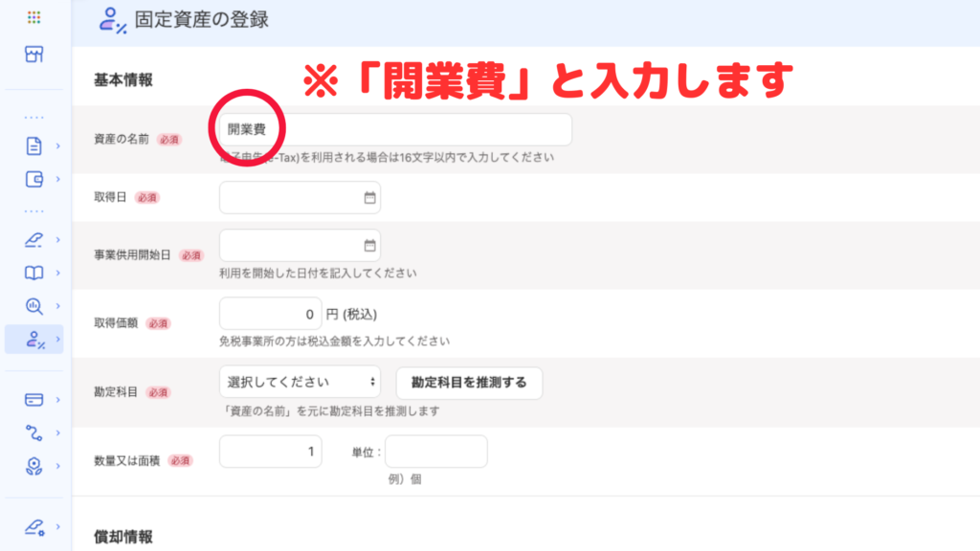Open the magnifier chart analysis icon
The image size is (980, 551).
(x=34, y=306)
